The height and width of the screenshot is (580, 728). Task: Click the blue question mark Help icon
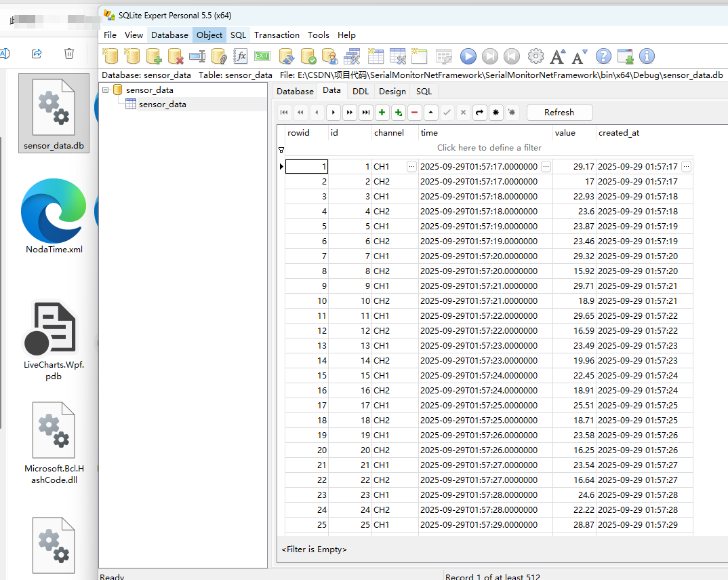(x=603, y=56)
